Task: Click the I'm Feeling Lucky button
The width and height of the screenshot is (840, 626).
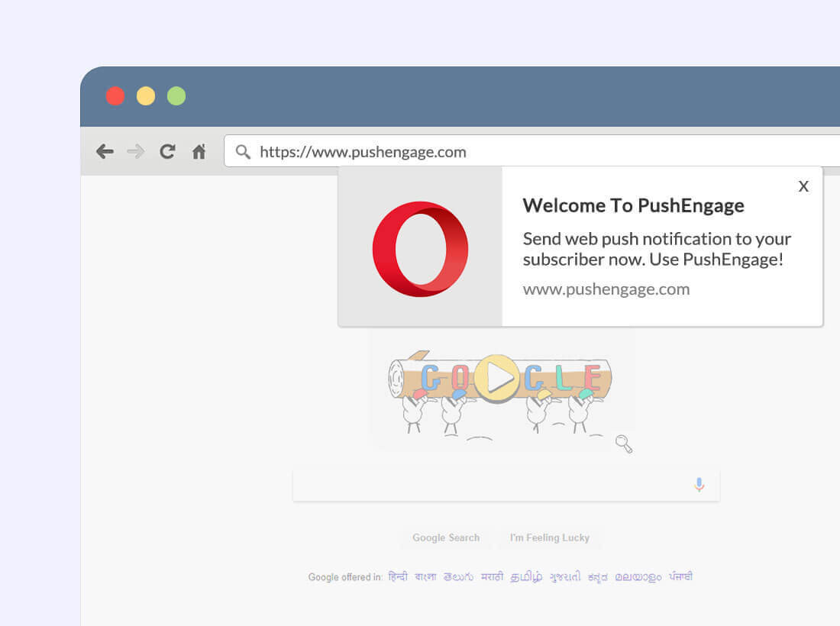Action: [x=549, y=537]
